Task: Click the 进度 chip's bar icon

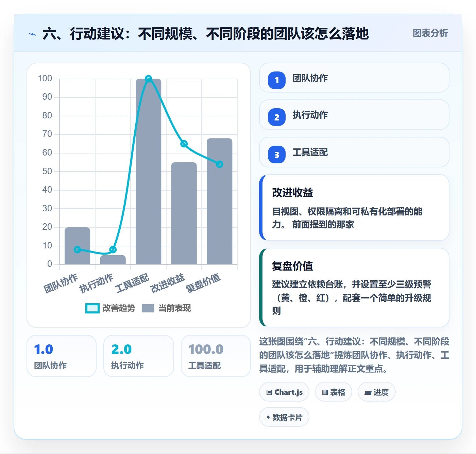Action: coord(368,393)
